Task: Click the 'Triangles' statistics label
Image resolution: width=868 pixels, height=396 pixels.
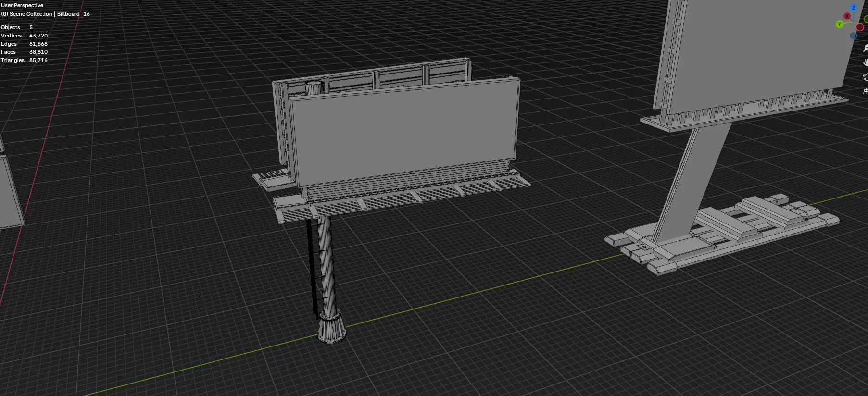Action: point(13,60)
